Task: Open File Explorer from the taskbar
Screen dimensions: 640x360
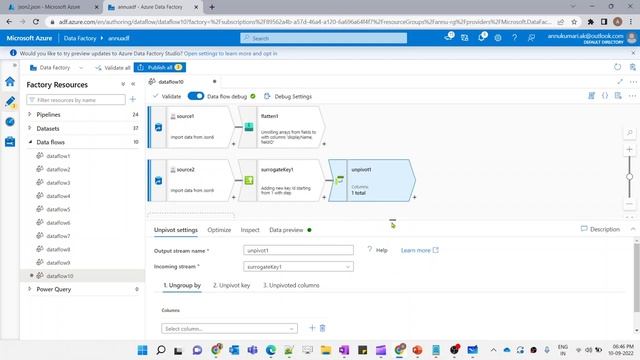Action: click(326, 350)
